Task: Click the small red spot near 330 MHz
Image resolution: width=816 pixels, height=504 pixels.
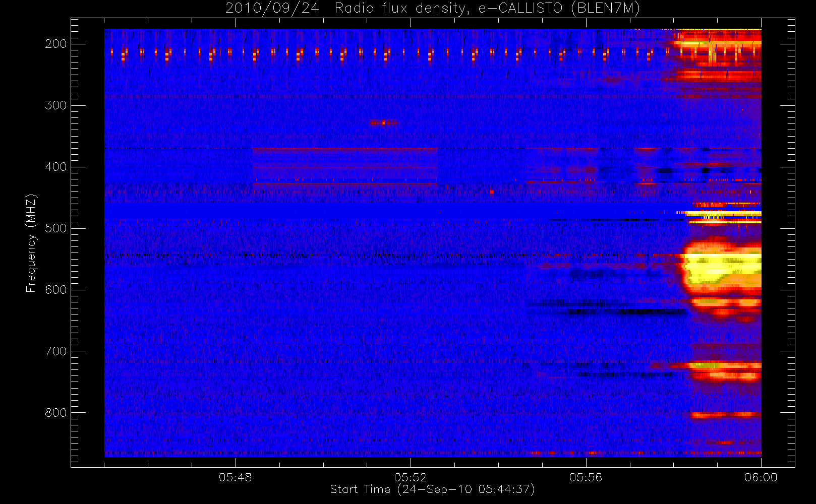Action: point(383,122)
